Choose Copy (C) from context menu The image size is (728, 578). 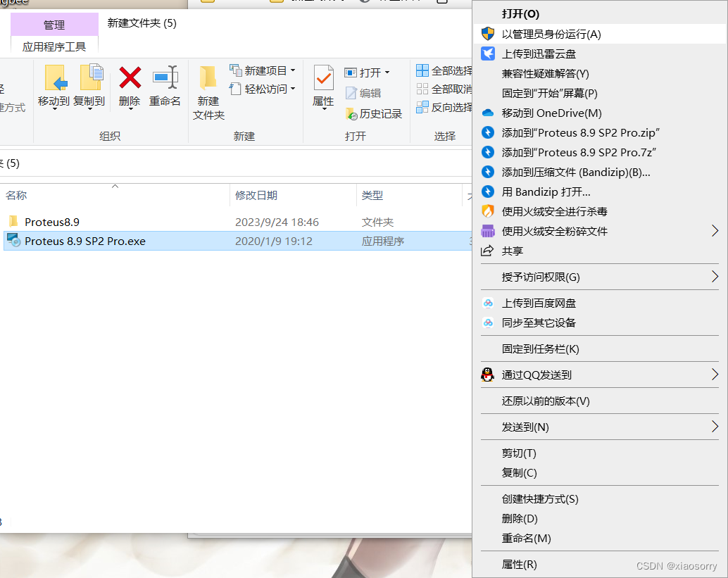[x=600, y=472]
